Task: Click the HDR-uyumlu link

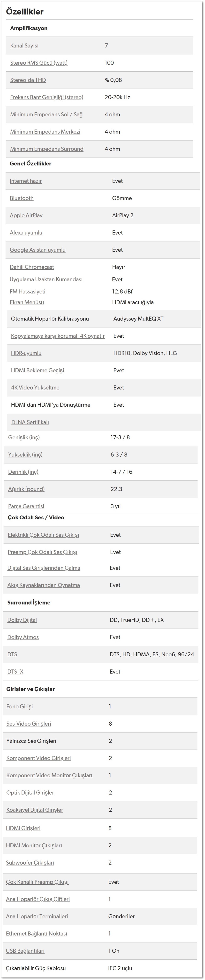Action: coord(26,353)
